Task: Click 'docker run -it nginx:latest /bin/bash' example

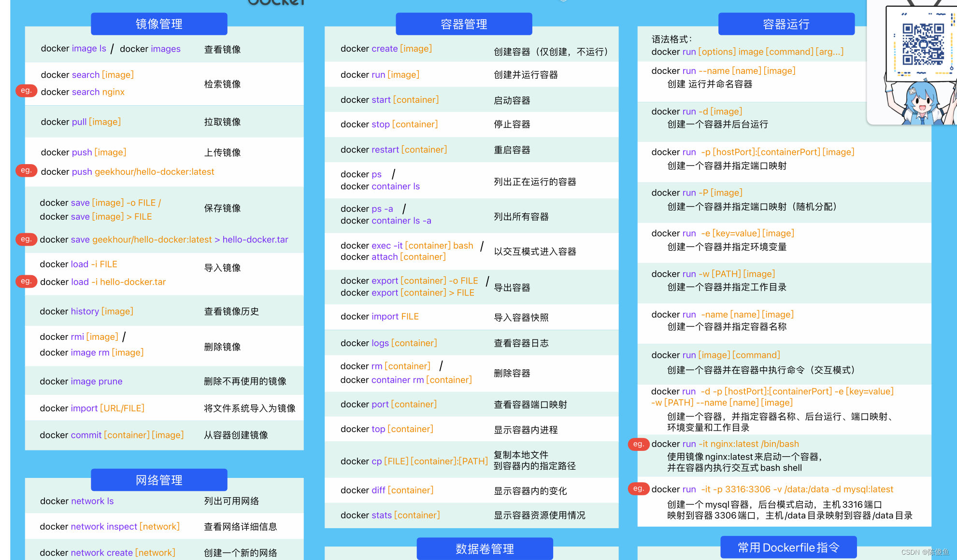Action: click(x=725, y=444)
